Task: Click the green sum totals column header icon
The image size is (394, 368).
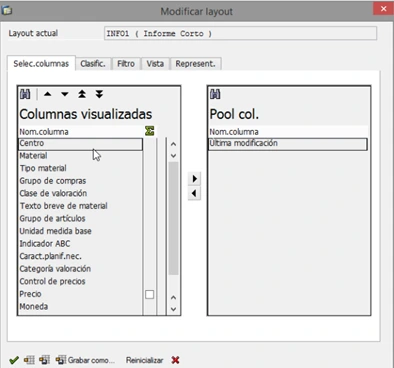Action: tap(150, 131)
